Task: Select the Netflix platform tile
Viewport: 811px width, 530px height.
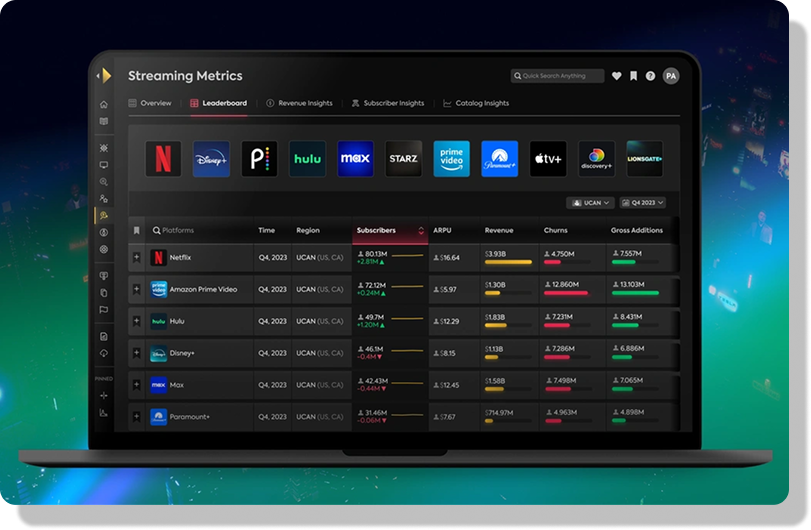Action: (163, 159)
